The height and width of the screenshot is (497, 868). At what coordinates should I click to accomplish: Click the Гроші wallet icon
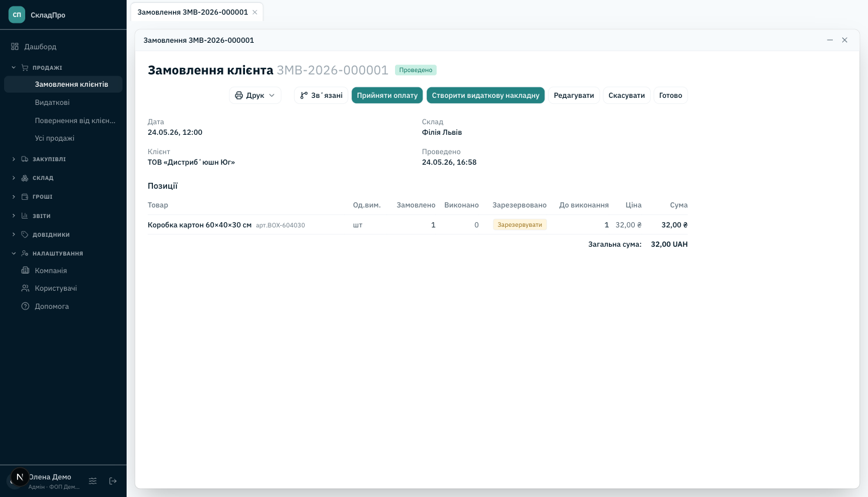pyautogui.click(x=25, y=197)
